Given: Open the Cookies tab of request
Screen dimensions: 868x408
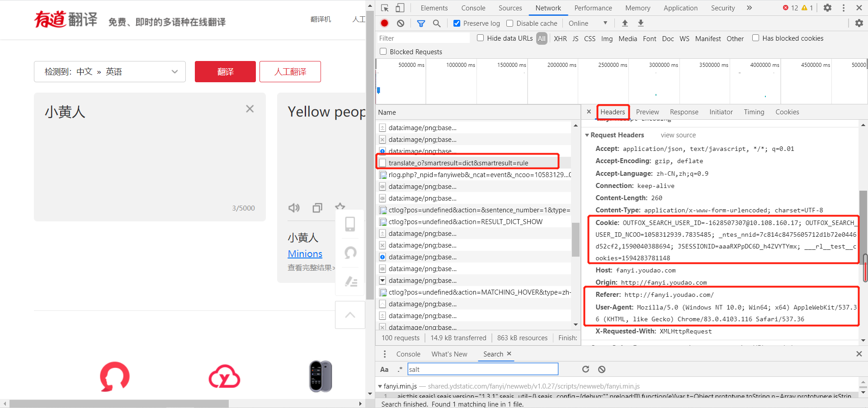Looking at the screenshot, I should [x=787, y=112].
